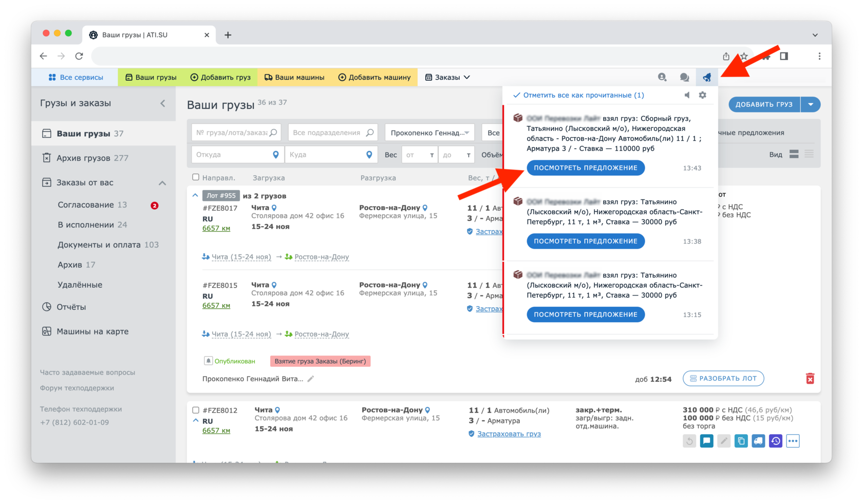Image resolution: width=863 pixels, height=504 pixels.
Task: Expand cargo #FZE8012 details chevron
Action: point(196,420)
